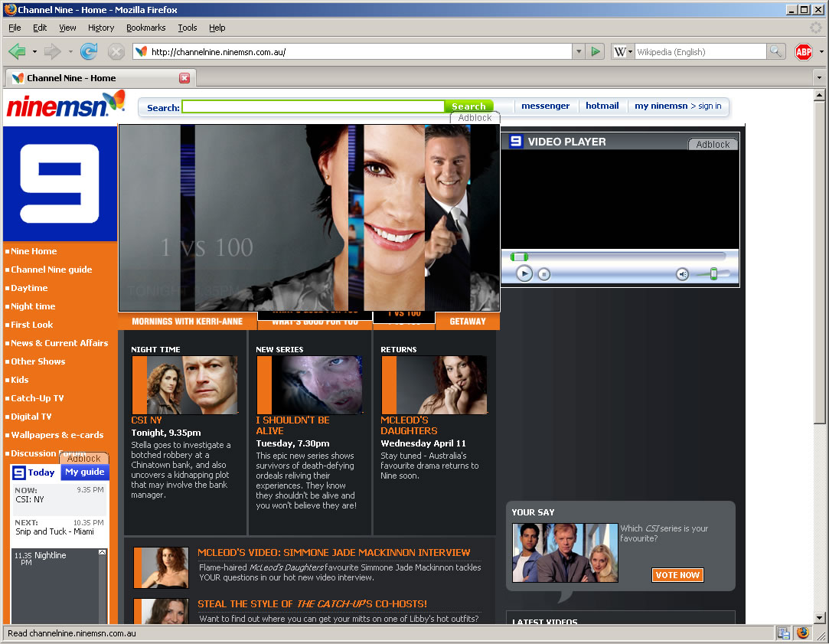The height and width of the screenshot is (644, 829).
Task: Open the Bookmarks menu
Action: [145, 28]
